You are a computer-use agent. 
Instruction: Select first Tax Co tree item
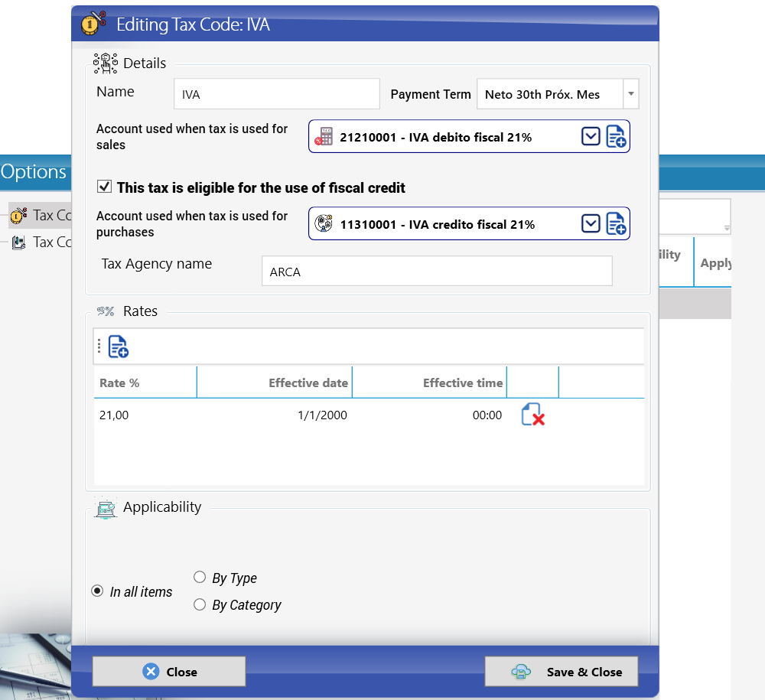[41, 215]
